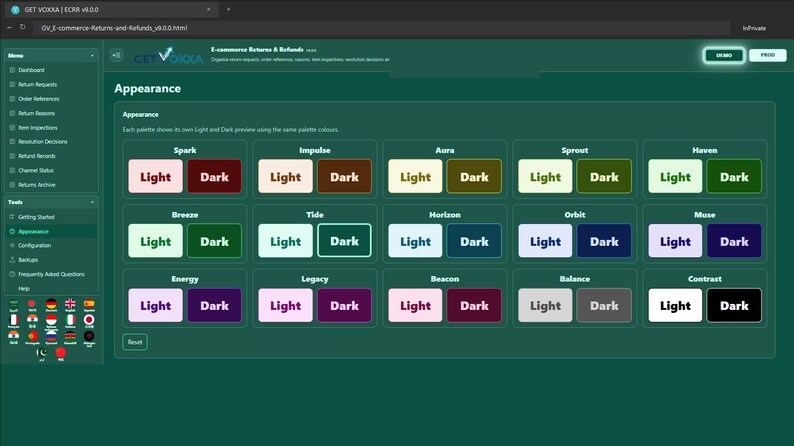Apply the Balance Dark theme
Screen dimensions: 794x446
point(604,305)
